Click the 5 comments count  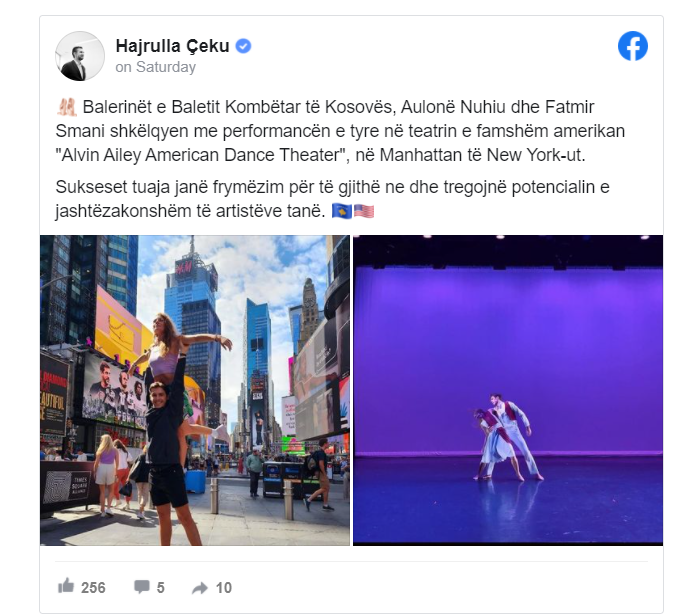click(x=160, y=588)
